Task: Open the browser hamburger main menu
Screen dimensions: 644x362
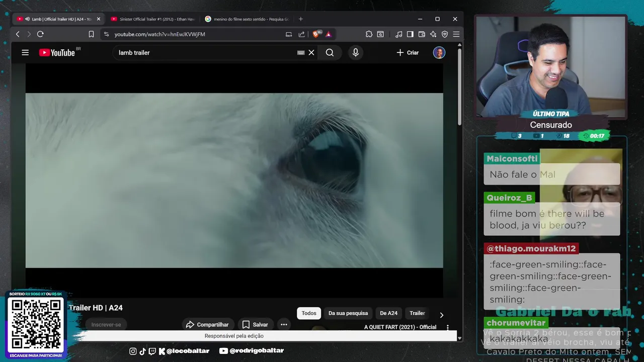Action: [456, 34]
